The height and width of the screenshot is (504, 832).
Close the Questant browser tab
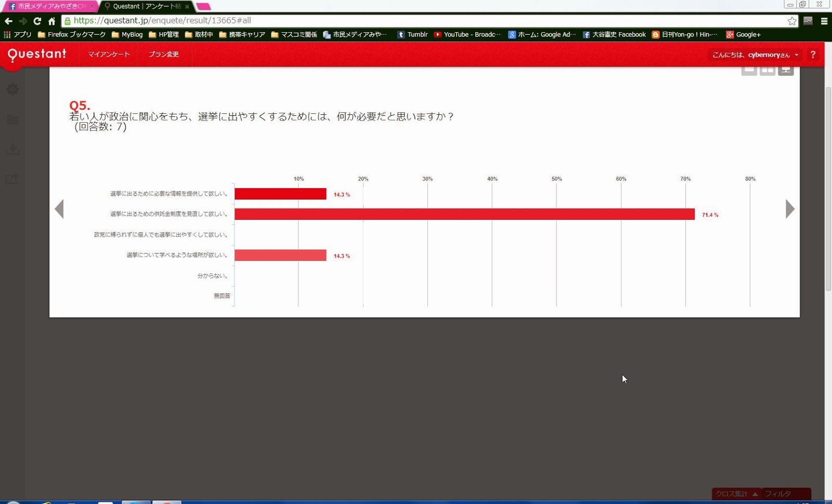(x=187, y=7)
